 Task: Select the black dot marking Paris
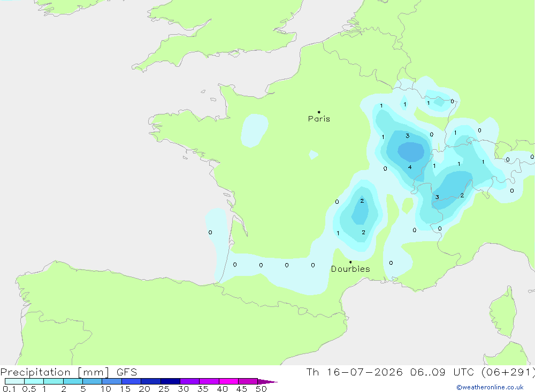[x=319, y=112]
